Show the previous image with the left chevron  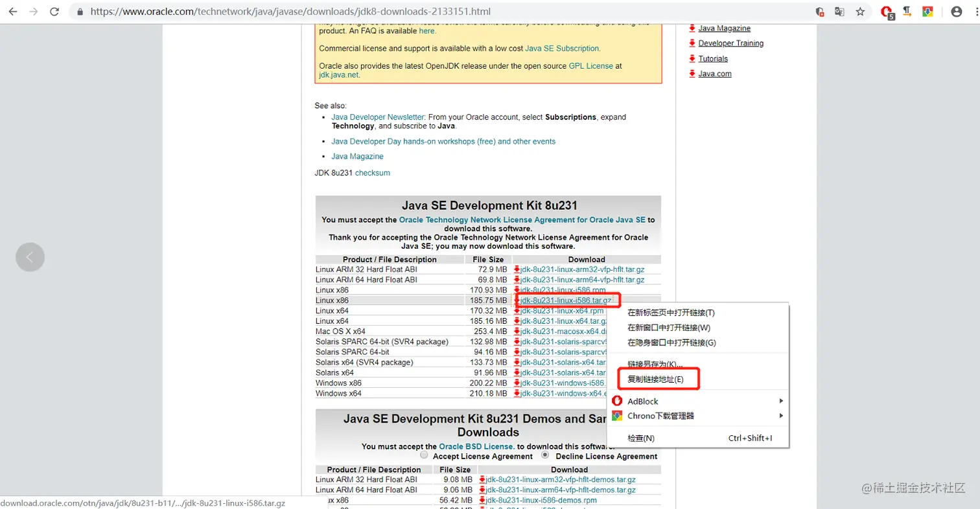point(30,257)
